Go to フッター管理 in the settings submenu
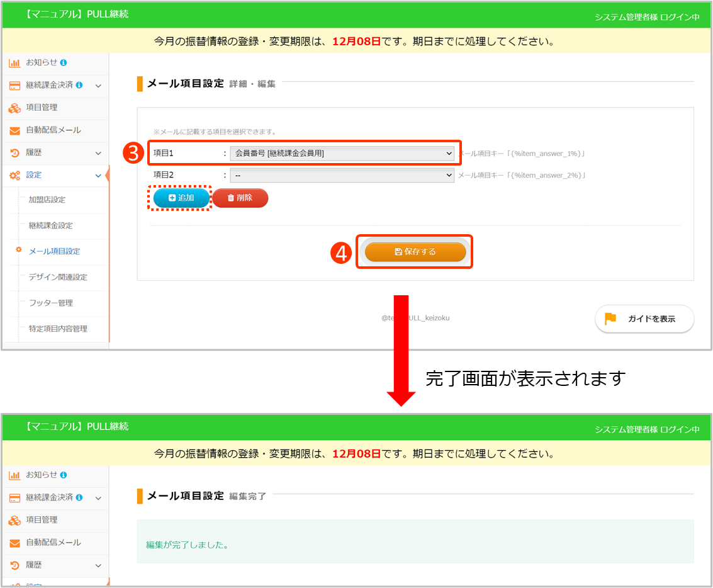Image resolution: width=713 pixels, height=588 pixels. 51,303
